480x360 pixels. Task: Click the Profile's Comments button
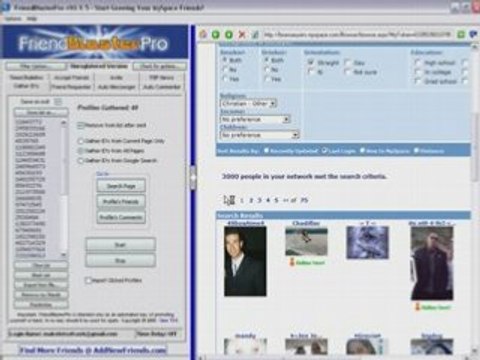coord(121,217)
